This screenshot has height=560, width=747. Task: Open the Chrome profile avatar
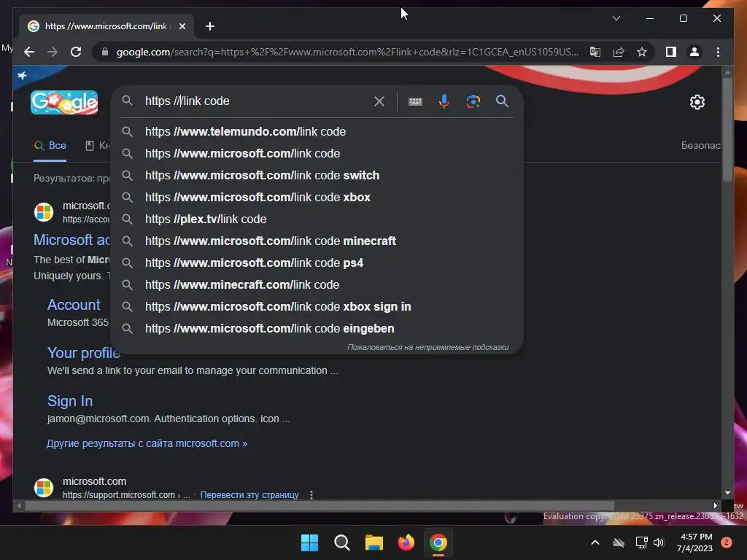[694, 52]
